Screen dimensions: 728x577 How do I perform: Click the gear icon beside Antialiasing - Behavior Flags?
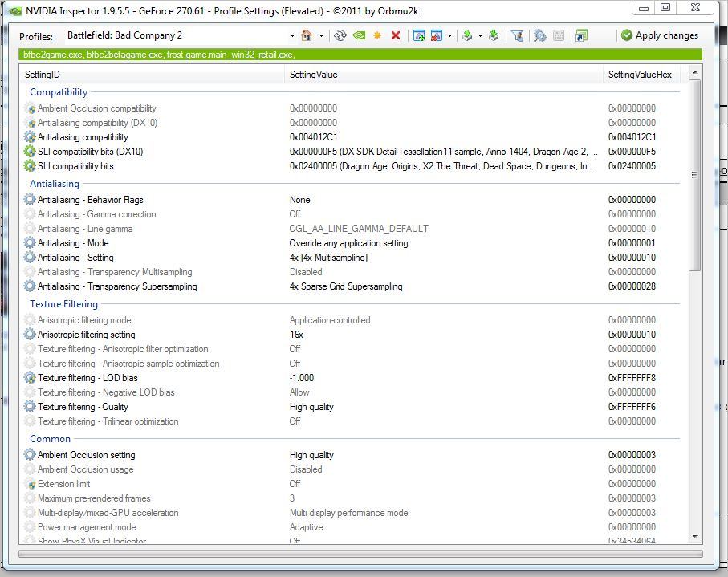pyautogui.click(x=30, y=200)
